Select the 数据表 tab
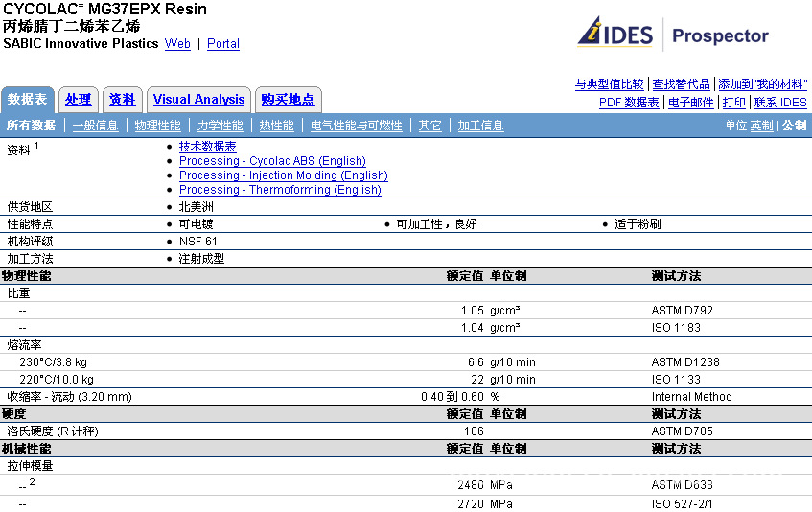 28,100
